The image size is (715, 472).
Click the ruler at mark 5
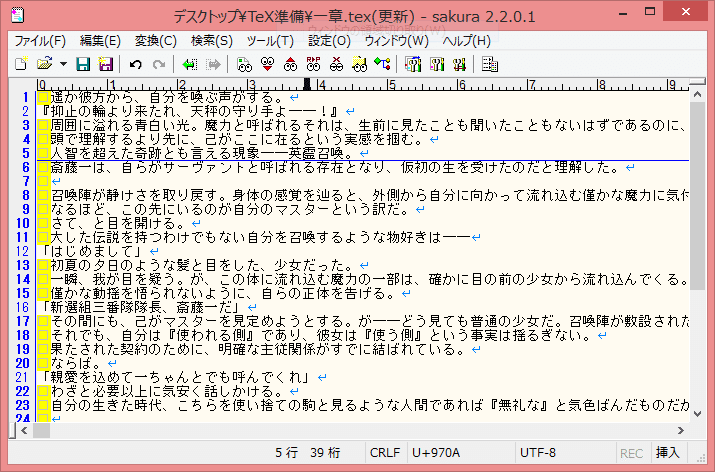point(392,84)
